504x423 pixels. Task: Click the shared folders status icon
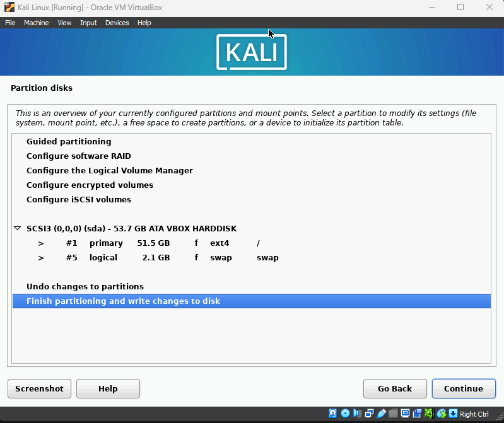tap(393, 414)
